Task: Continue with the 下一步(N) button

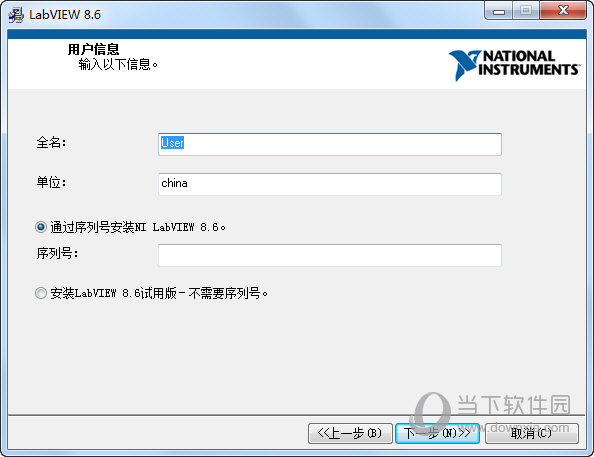Action: (437, 433)
